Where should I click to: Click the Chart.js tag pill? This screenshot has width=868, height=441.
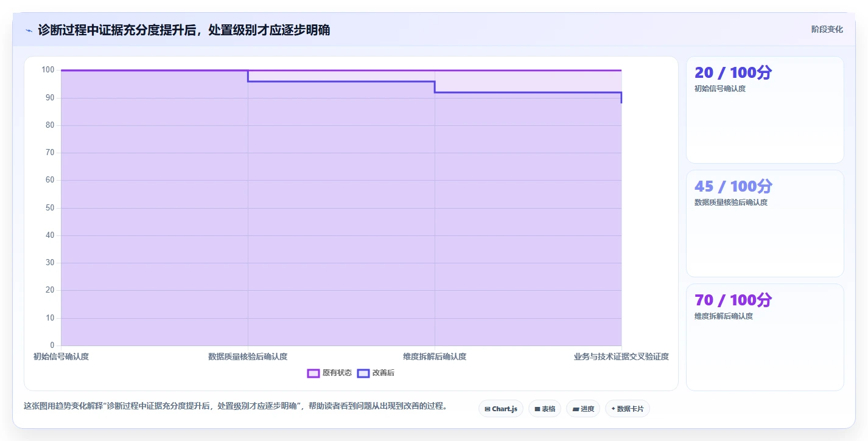[501, 409]
